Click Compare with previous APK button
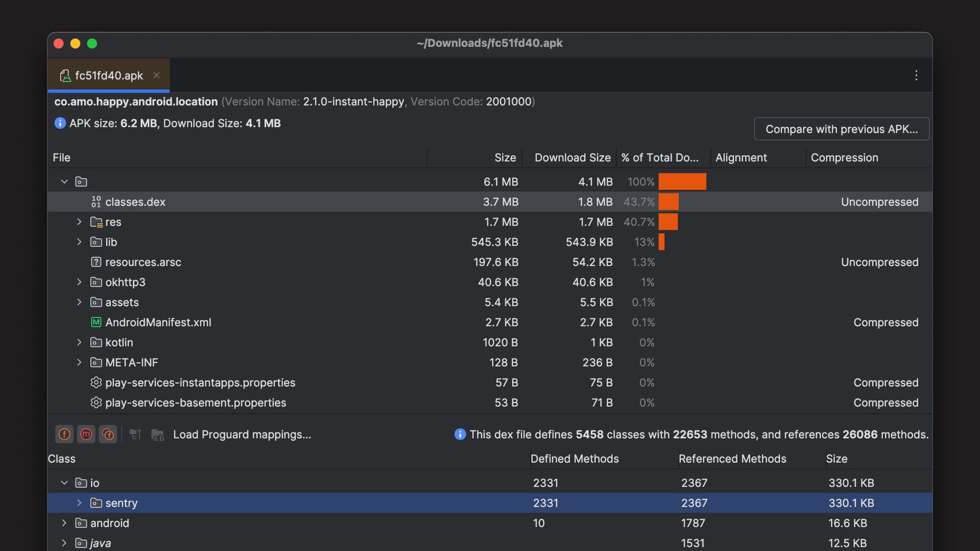The image size is (980, 551). click(841, 129)
